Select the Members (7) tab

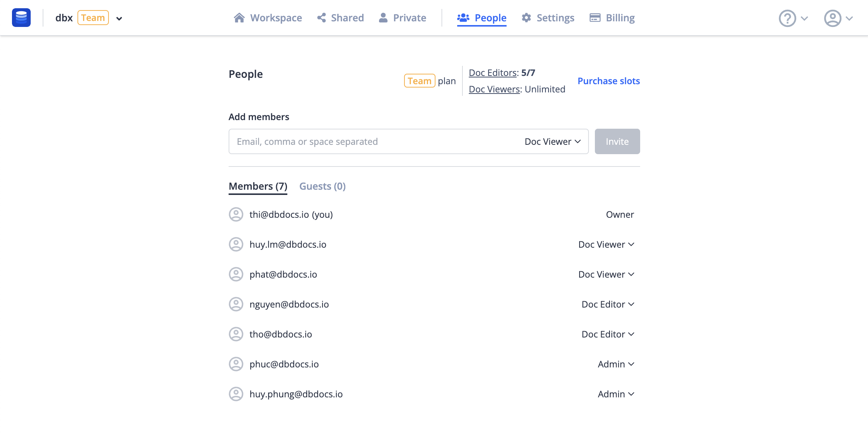pyautogui.click(x=258, y=186)
